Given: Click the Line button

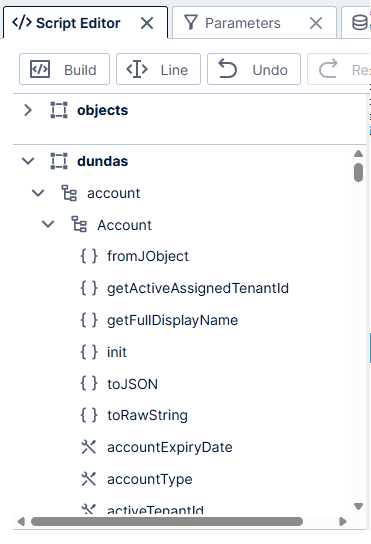Looking at the screenshot, I should tap(158, 69).
